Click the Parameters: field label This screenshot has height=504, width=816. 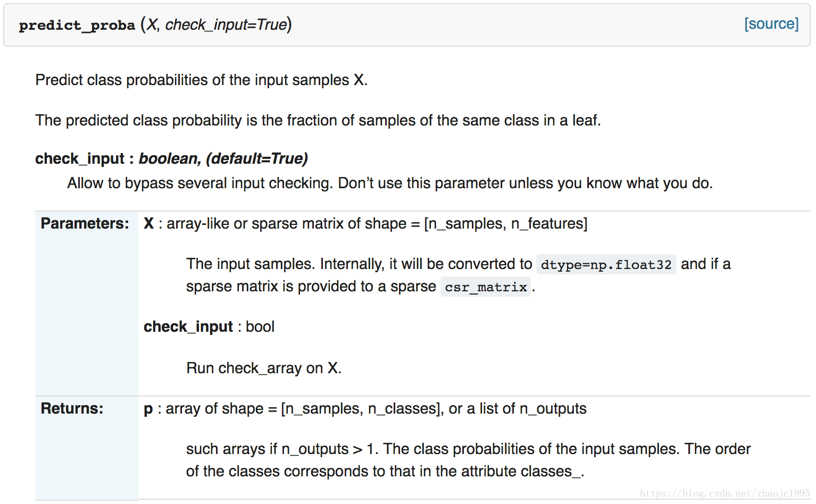pyautogui.click(x=85, y=223)
